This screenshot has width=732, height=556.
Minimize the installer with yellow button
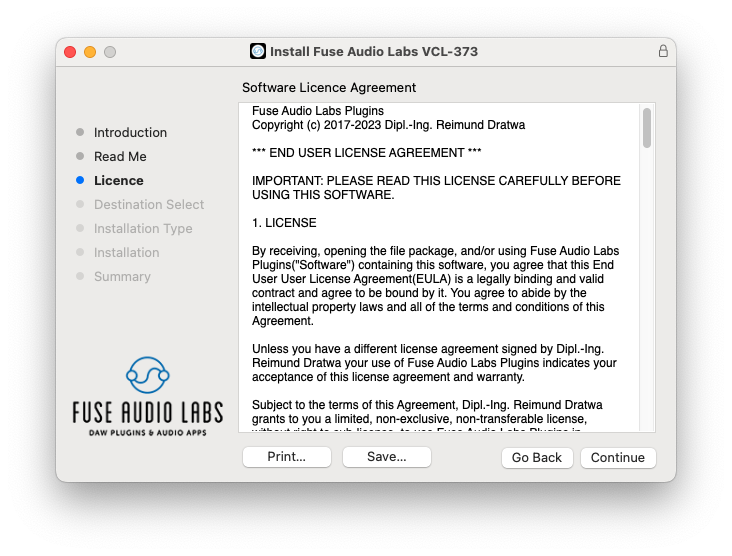[x=90, y=52]
